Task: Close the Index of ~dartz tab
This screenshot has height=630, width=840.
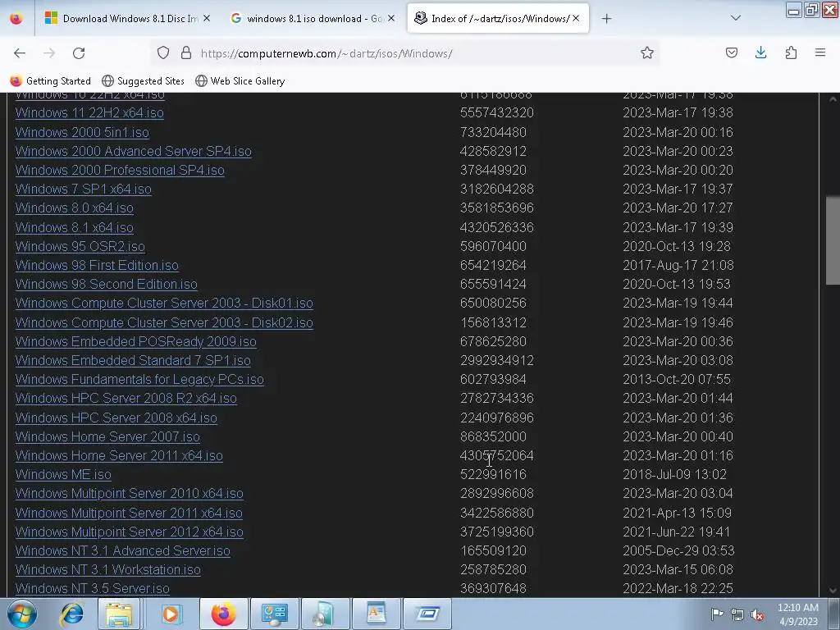Action: (576, 19)
